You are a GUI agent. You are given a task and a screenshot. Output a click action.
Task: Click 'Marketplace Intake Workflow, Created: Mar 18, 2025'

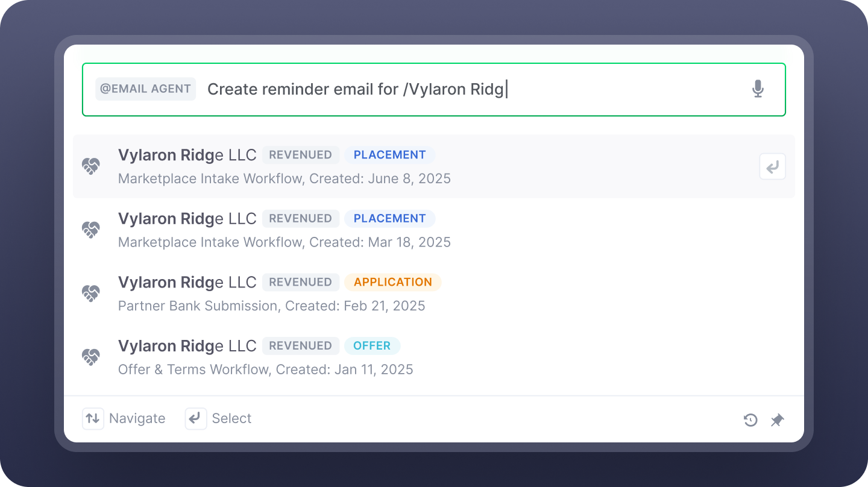click(285, 242)
